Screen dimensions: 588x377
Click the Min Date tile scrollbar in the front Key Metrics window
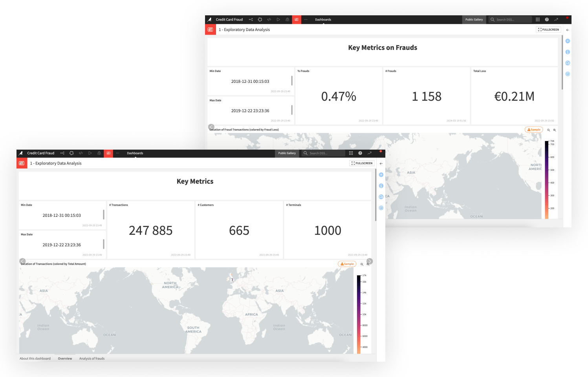click(x=104, y=214)
